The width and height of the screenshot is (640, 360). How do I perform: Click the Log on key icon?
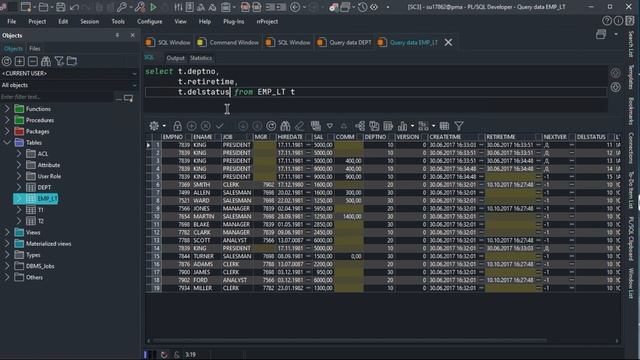pyautogui.click(x=122, y=7)
